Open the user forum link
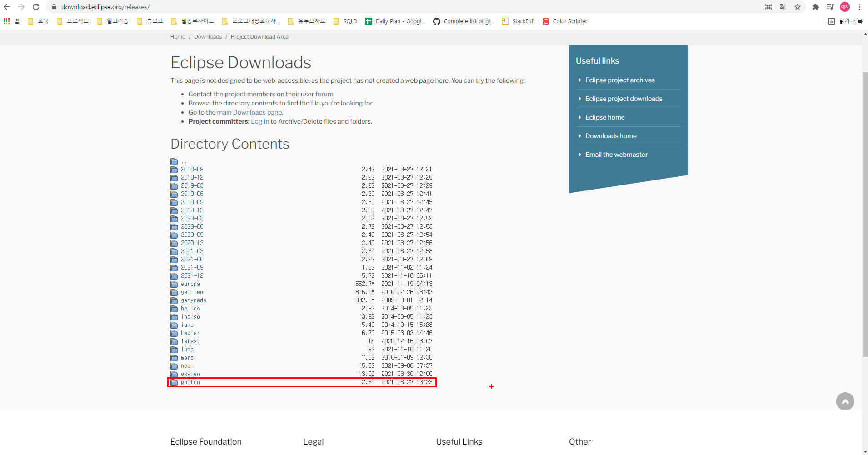 (324, 94)
